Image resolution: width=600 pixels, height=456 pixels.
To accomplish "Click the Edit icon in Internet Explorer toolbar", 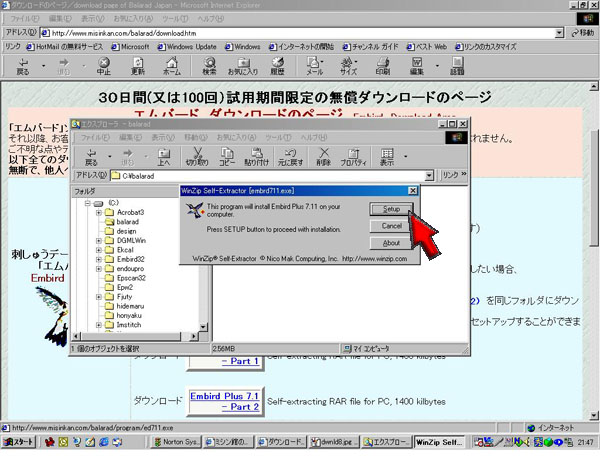I will [417, 66].
